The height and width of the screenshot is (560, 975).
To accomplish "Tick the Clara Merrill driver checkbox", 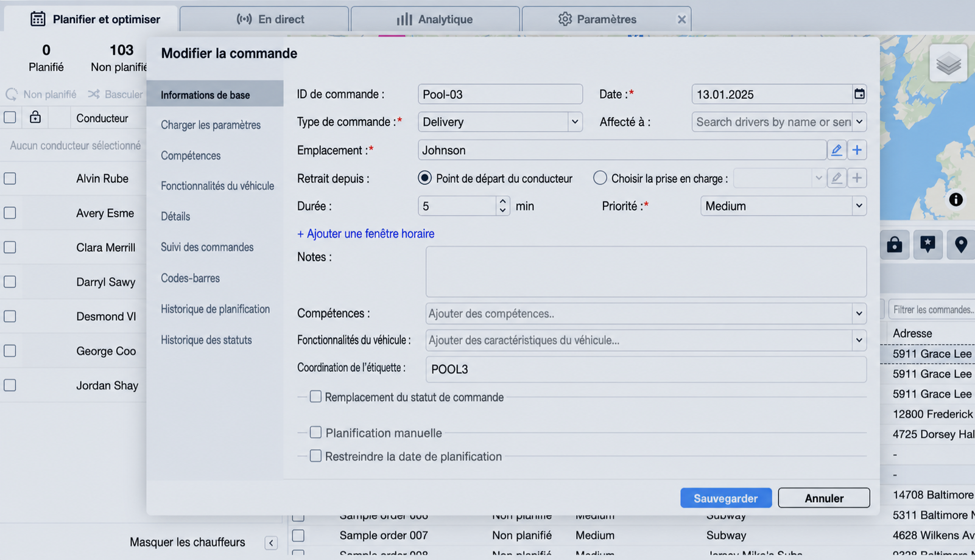I will tap(10, 248).
